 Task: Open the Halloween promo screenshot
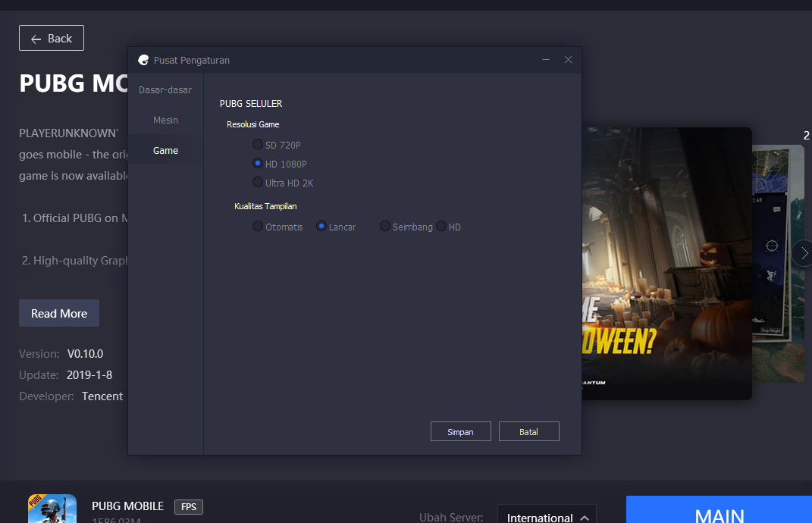667,264
